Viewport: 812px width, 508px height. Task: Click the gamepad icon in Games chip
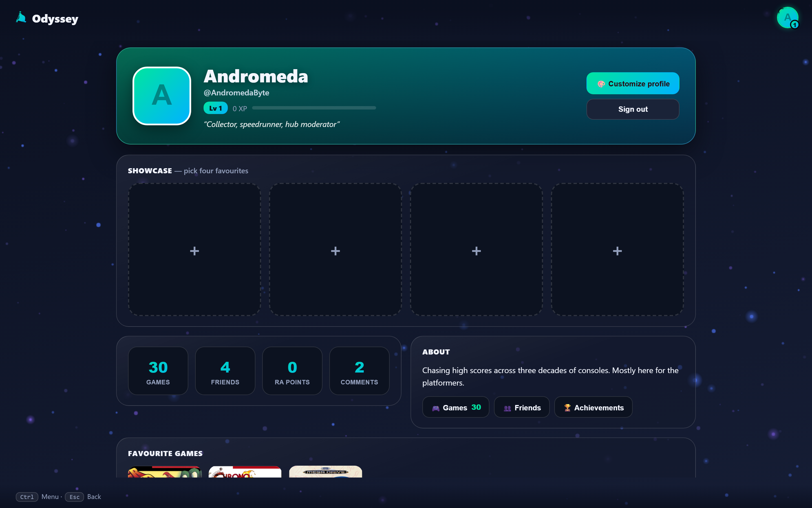(x=436, y=408)
